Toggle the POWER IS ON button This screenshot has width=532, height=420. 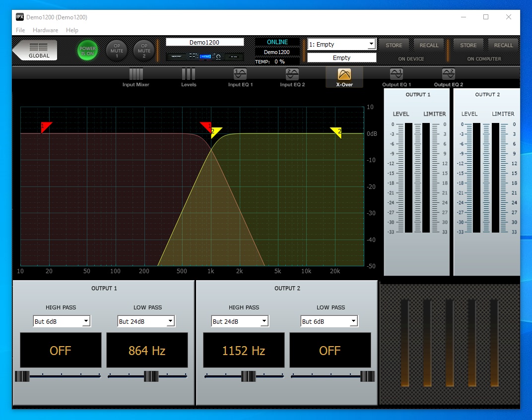pyautogui.click(x=87, y=50)
